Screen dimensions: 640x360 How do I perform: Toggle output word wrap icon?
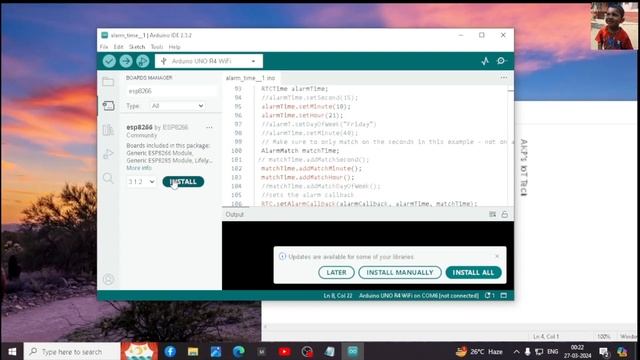(x=493, y=214)
